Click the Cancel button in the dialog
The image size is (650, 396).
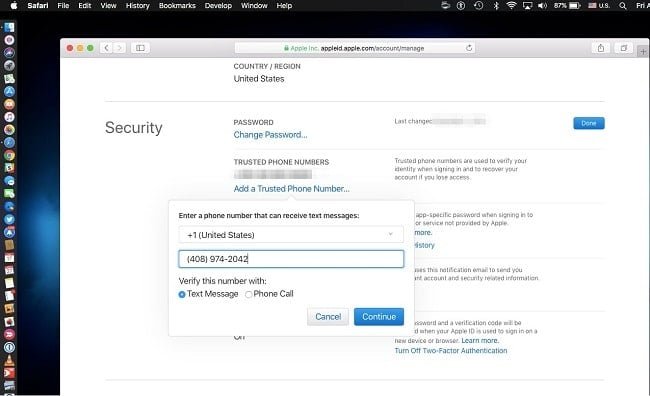click(328, 317)
